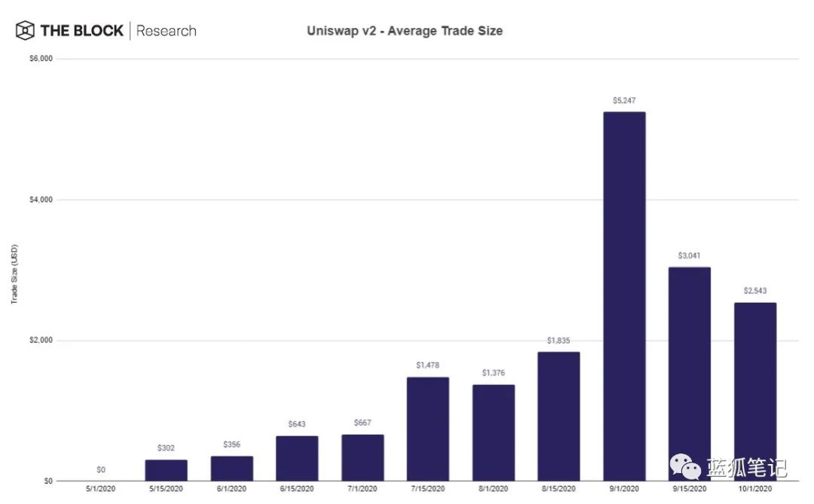Click the $3,041 data label
The width and height of the screenshot is (814, 504).
coord(689,256)
